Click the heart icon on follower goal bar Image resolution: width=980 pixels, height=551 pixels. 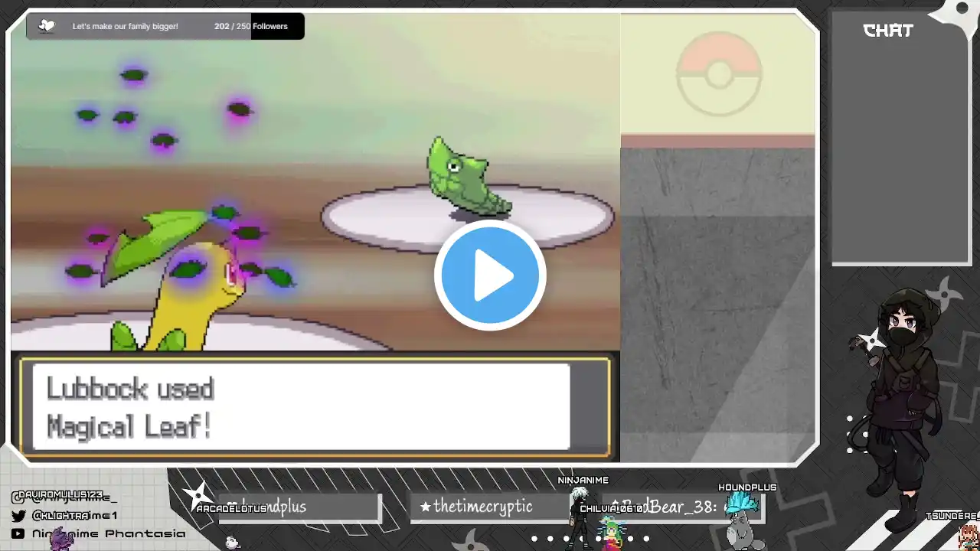[x=47, y=26]
